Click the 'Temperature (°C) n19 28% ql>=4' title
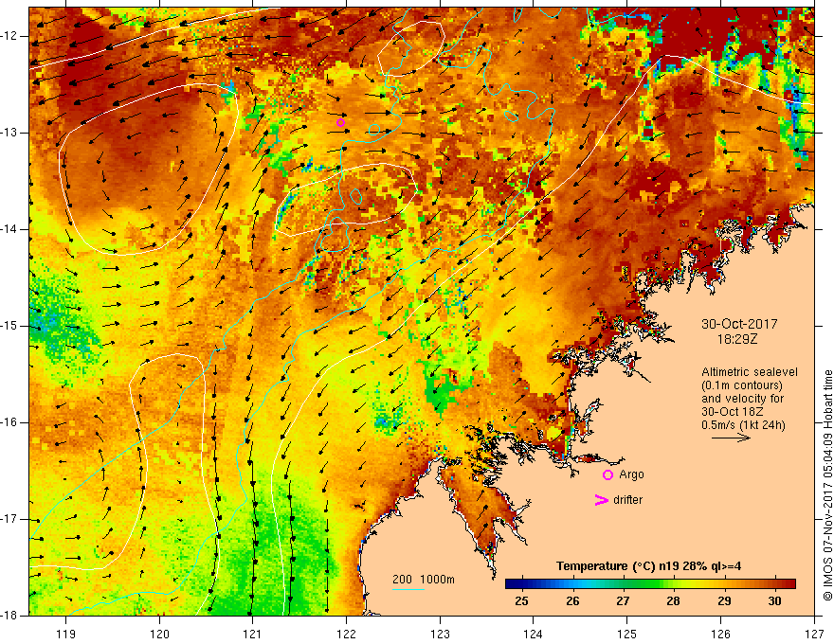Screen dimensions: 834x644 [x=649, y=566]
